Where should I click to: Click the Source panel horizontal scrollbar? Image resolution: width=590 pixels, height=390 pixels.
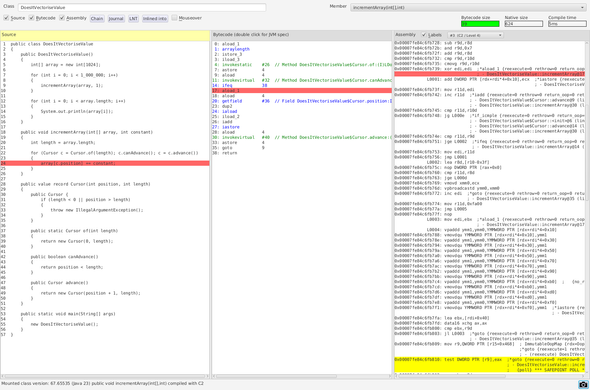[105, 376]
